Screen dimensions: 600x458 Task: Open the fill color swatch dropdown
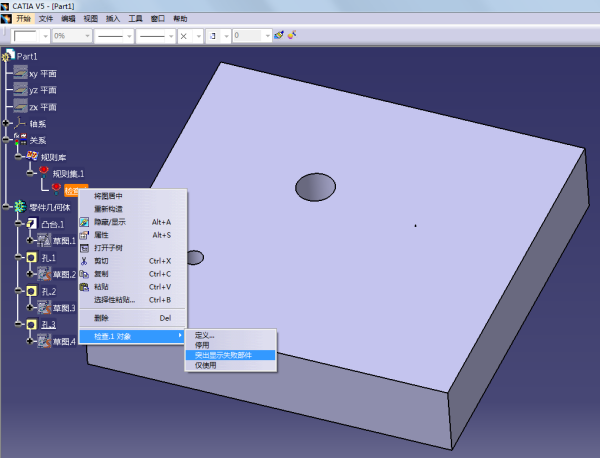pyautogui.click(x=43, y=36)
